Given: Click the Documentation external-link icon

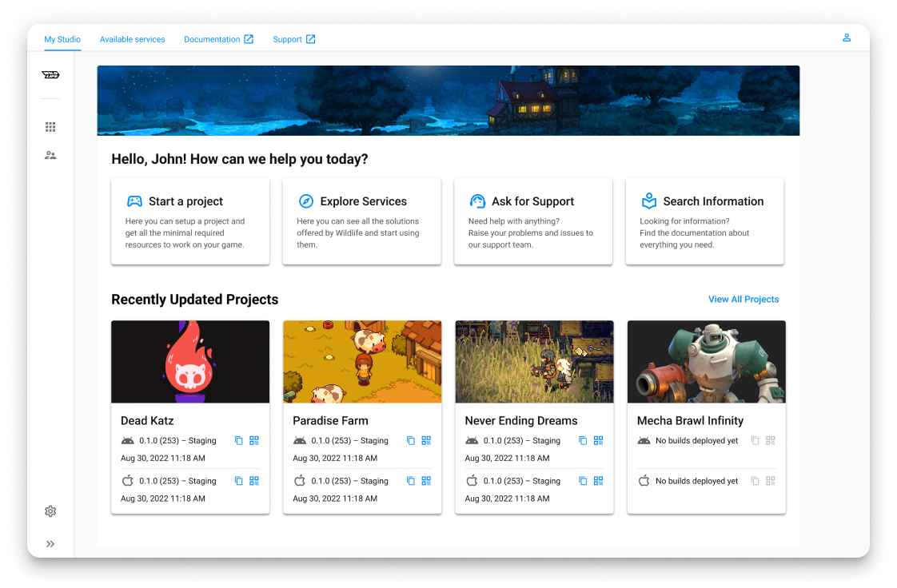Looking at the screenshot, I should 249,39.
